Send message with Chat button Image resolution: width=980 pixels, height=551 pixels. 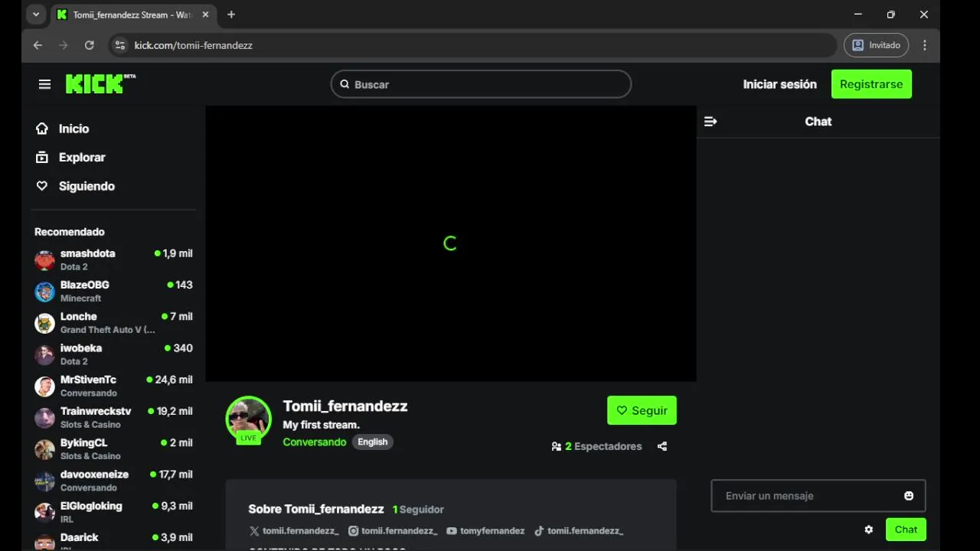pos(906,530)
